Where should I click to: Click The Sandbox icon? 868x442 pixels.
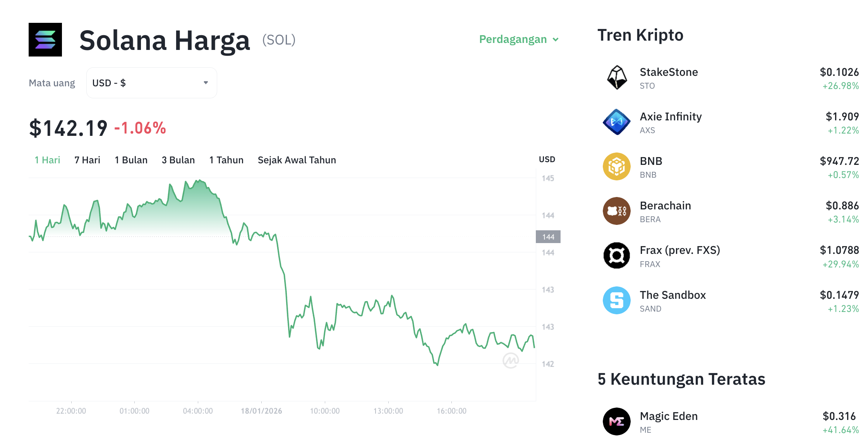[x=616, y=300]
